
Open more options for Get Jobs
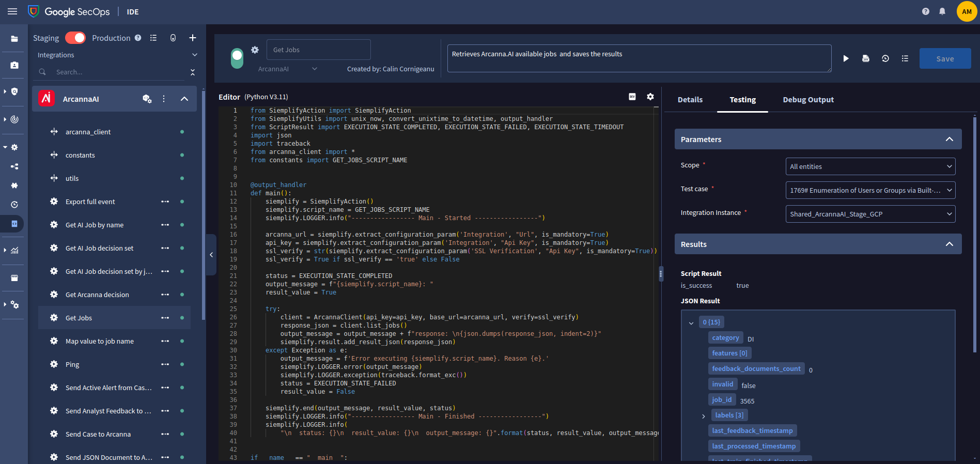[165, 318]
